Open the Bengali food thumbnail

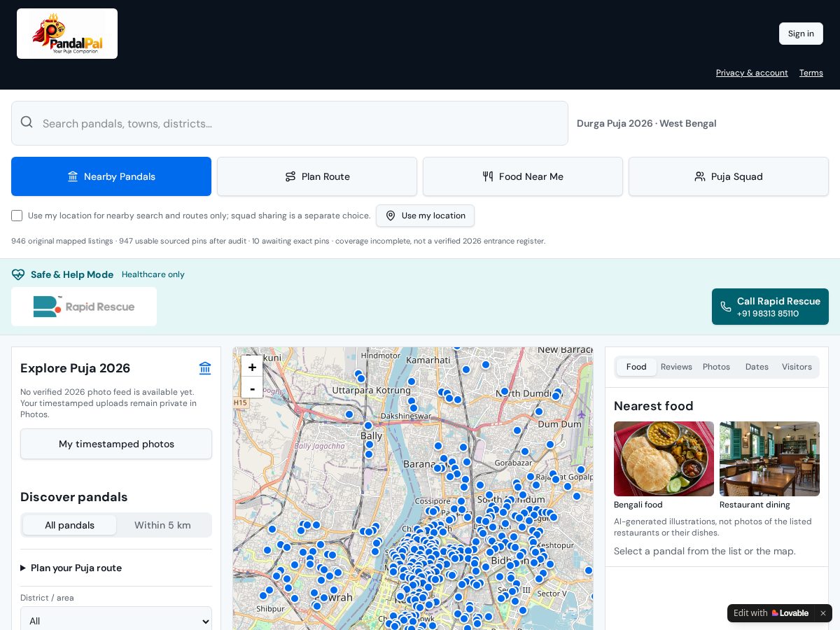[664, 458]
